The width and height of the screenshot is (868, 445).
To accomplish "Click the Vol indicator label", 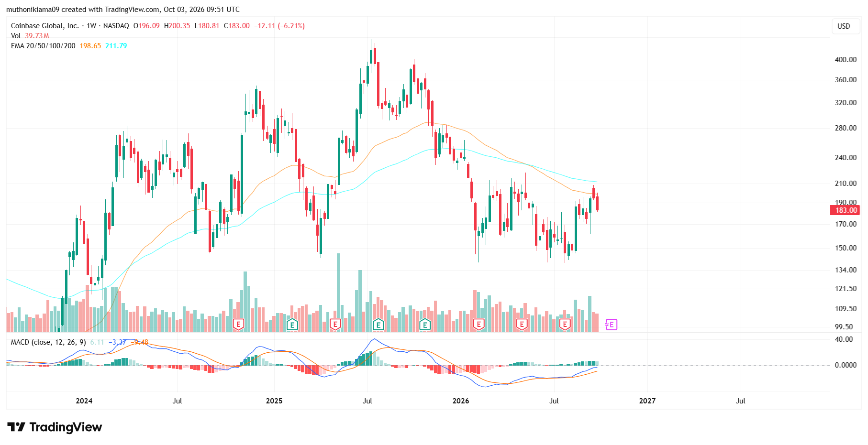I will pos(16,36).
